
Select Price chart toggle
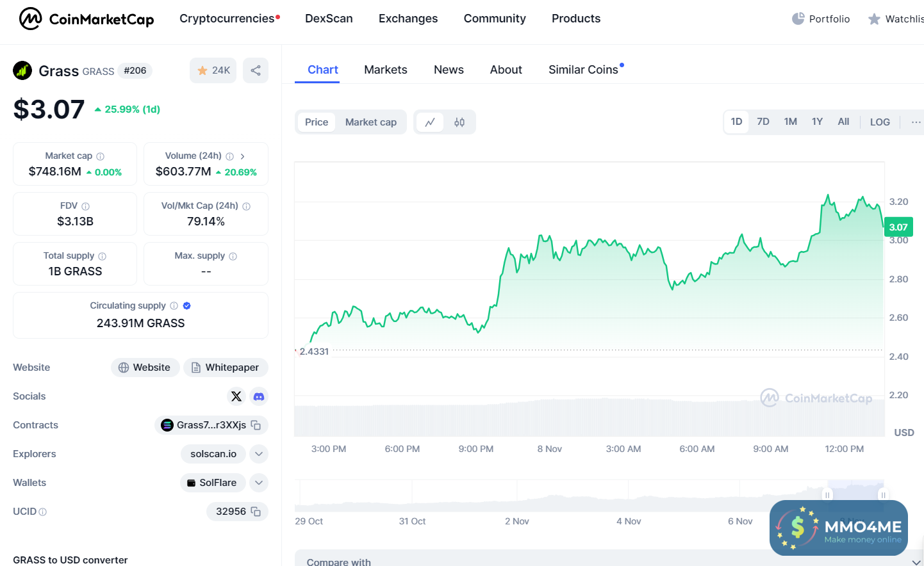pos(317,122)
